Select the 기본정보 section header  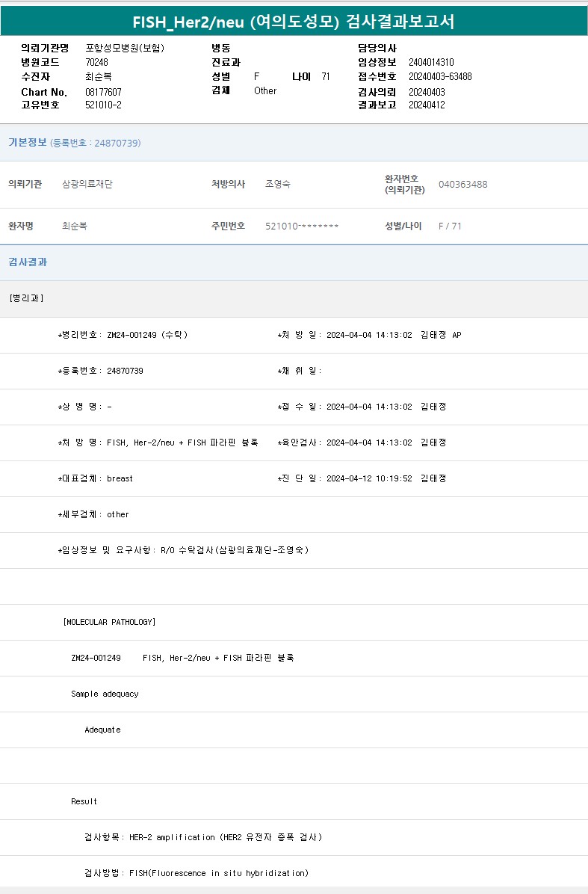click(x=28, y=143)
